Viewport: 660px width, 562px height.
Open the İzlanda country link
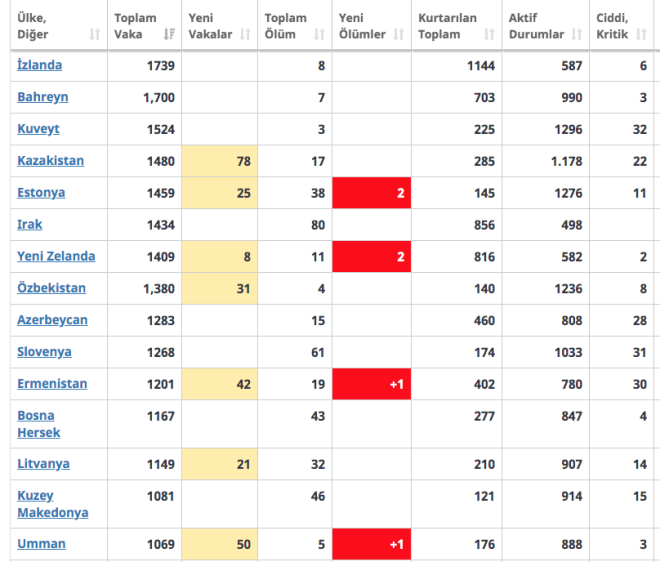(40, 65)
